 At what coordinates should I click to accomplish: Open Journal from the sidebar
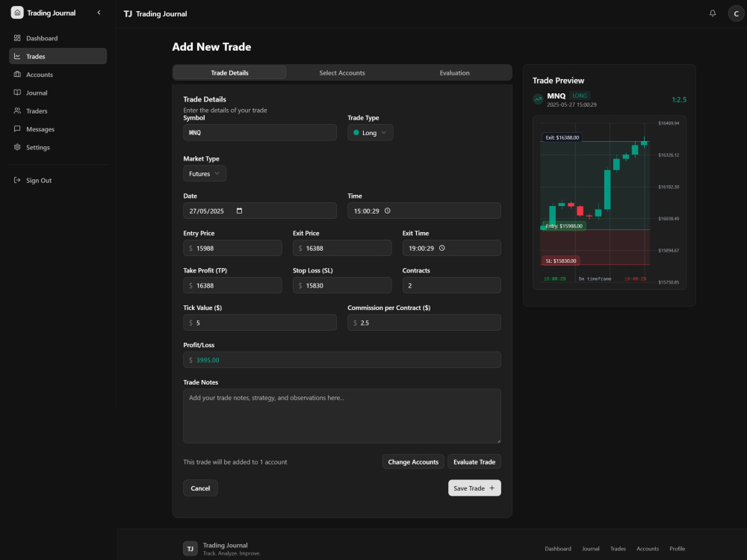click(58, 93)
